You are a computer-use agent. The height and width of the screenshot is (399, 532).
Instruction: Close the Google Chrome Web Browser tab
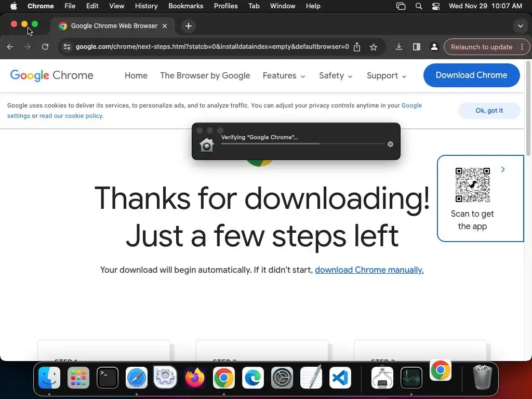[165, 26]
